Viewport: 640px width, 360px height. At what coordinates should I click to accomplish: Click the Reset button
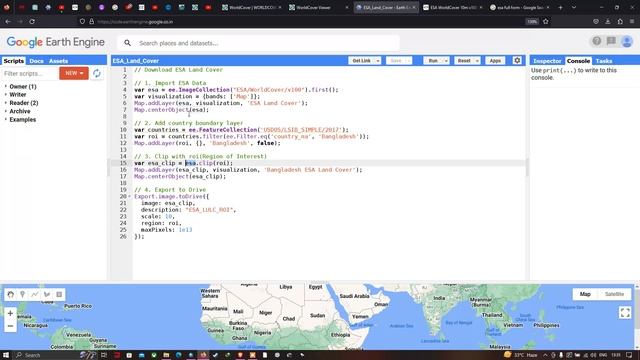tap(464, 61)
